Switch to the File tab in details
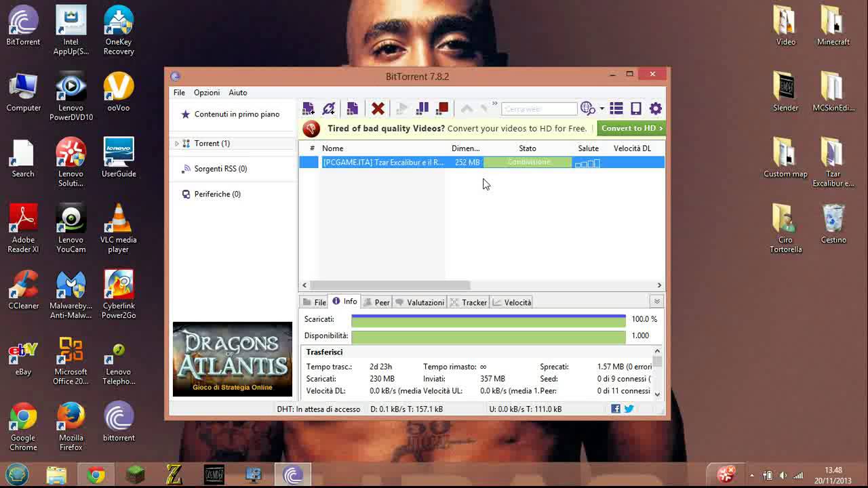868x488 pixels. tap(315, 302)
